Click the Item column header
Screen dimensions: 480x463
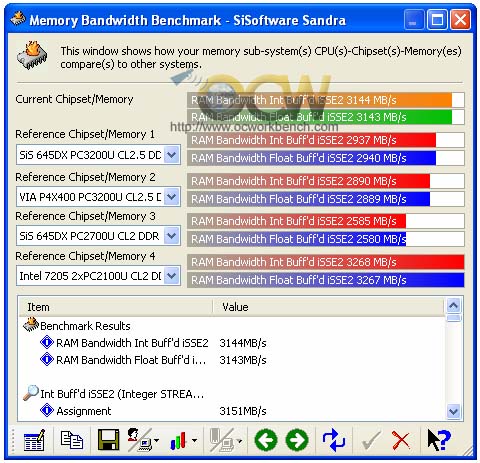click(x=116, y=307)
